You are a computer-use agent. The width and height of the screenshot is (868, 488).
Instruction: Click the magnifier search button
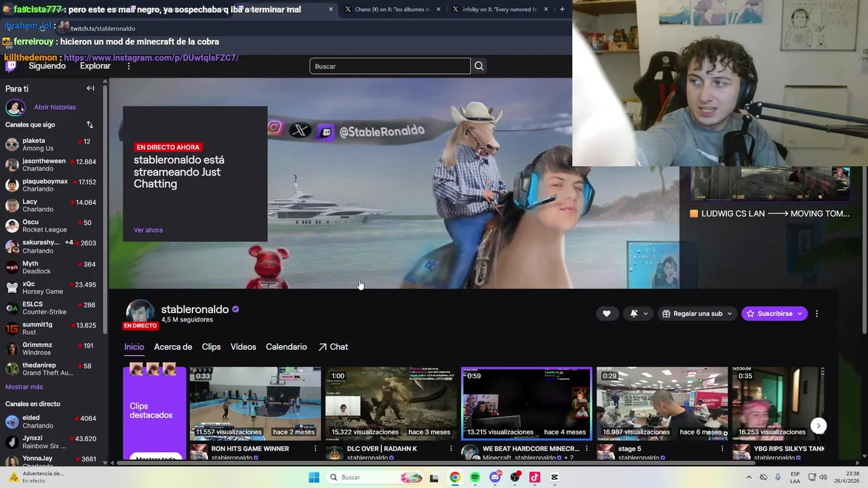click(x=479, y=66)
